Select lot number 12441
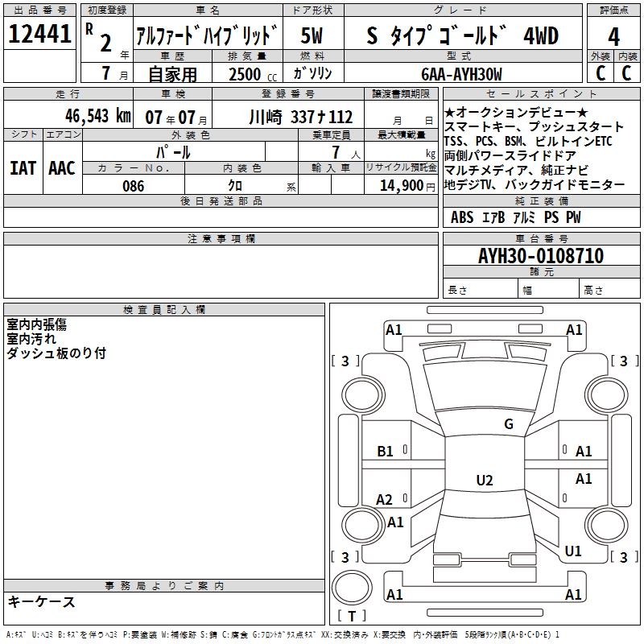The image size is (644, 644). (39, 34)
